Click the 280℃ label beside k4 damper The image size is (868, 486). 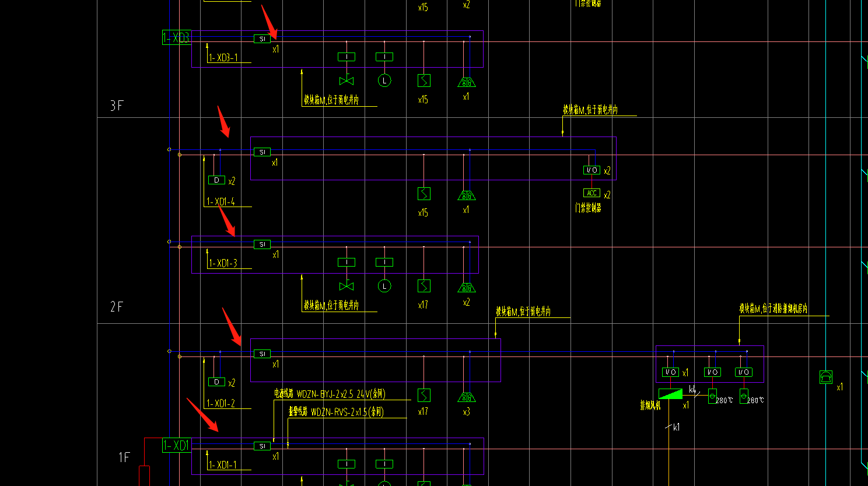(724, 400)
